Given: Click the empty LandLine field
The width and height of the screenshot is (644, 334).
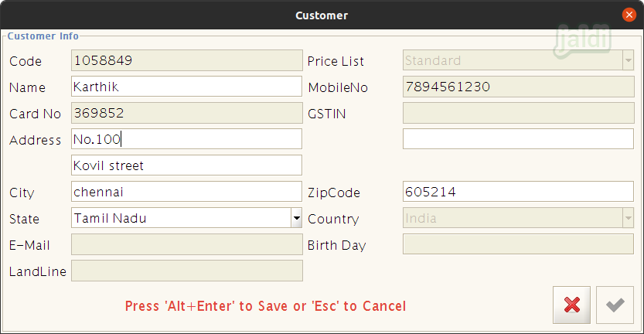Looking at the screenshot, I should click(187, 271).
